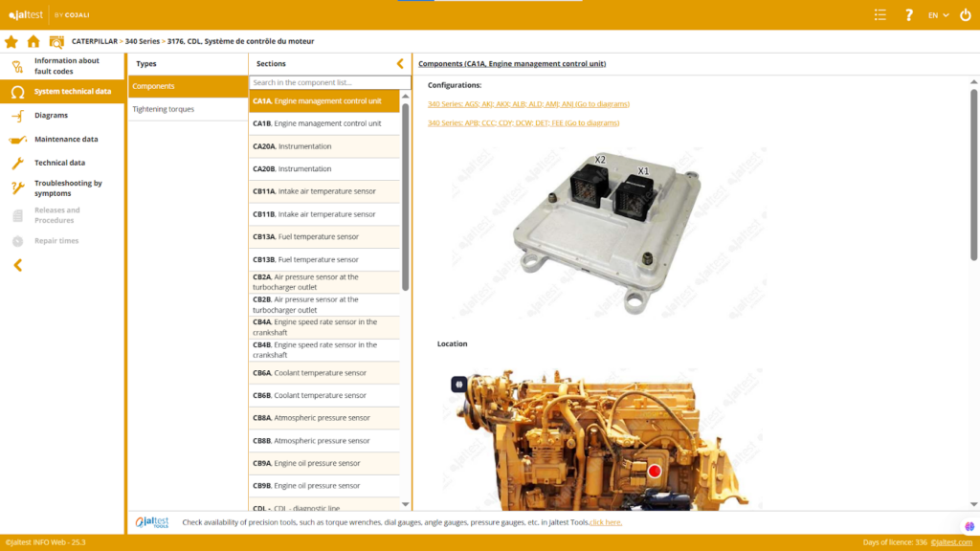
Task: Go to the home icon
Action: tap(33, 41)
